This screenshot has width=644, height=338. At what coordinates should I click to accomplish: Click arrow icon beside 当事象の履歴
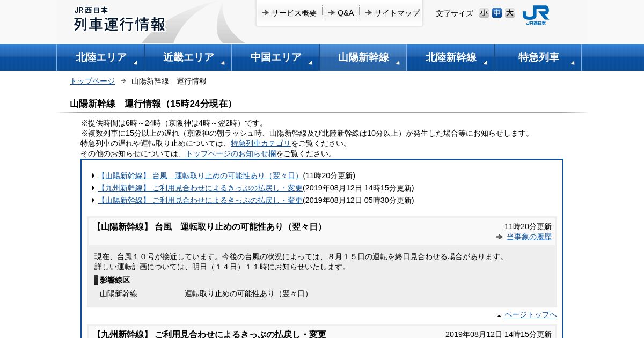tap(500, 237)
